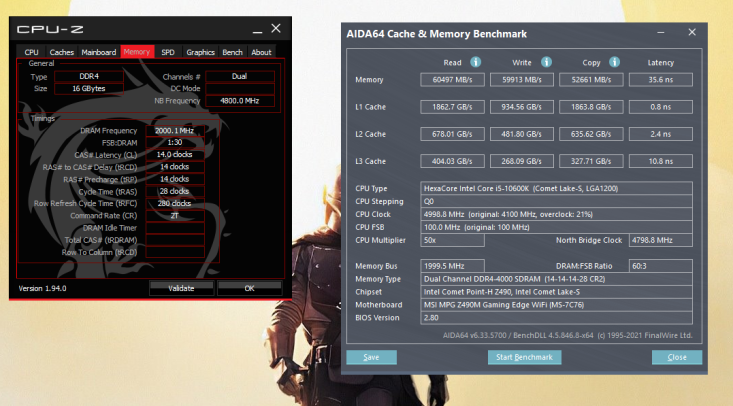Open the SPD tab

168,52
